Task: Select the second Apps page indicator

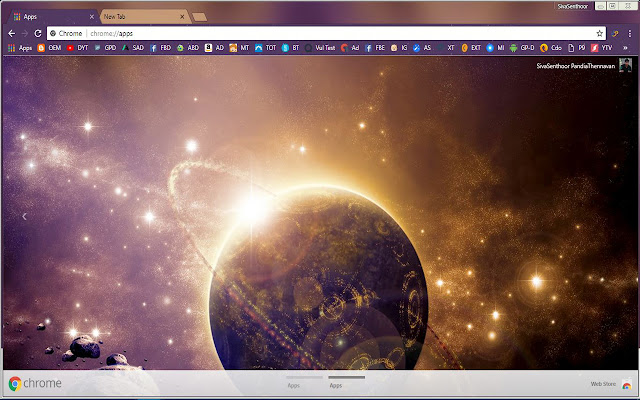Action: click(346, 382)
